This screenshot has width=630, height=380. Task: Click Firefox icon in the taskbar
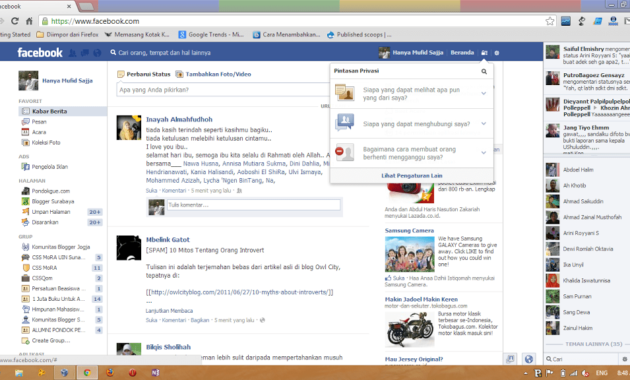pyautogui.click(x=110, y=373)
